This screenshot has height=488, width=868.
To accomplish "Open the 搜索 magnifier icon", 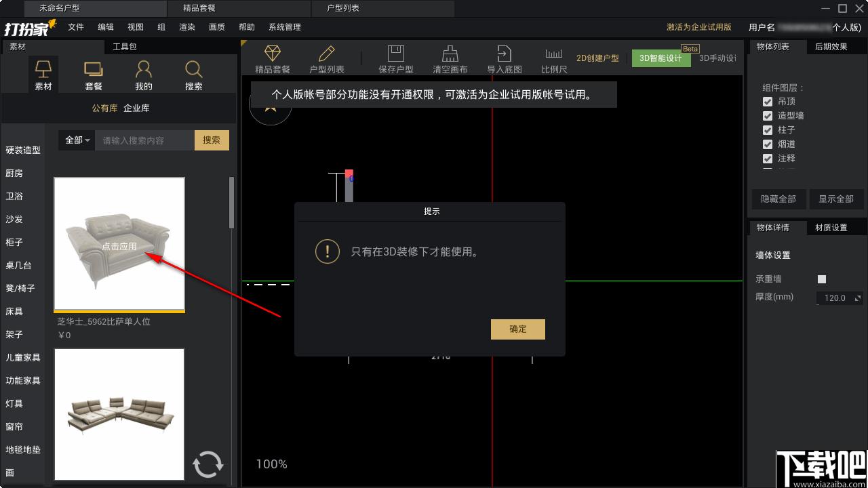I will pyautogui.click(x=193, y=75).
